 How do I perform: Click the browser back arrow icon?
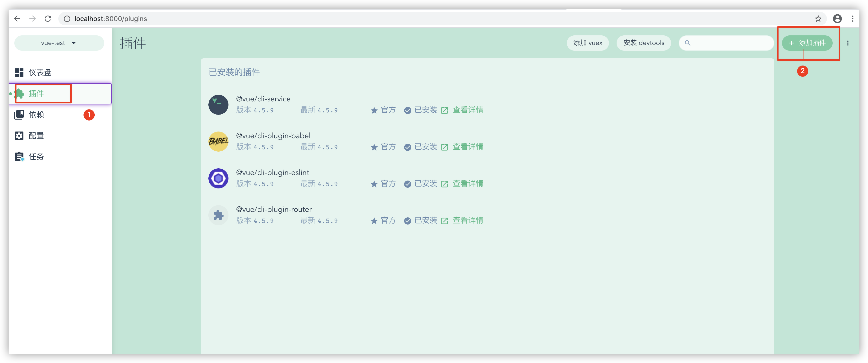click(x=17, y=19)
